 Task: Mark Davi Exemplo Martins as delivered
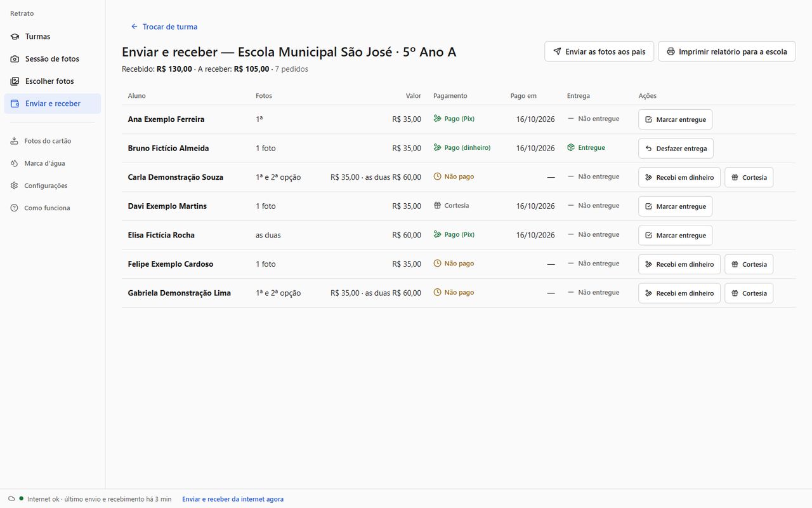point(675,206)
